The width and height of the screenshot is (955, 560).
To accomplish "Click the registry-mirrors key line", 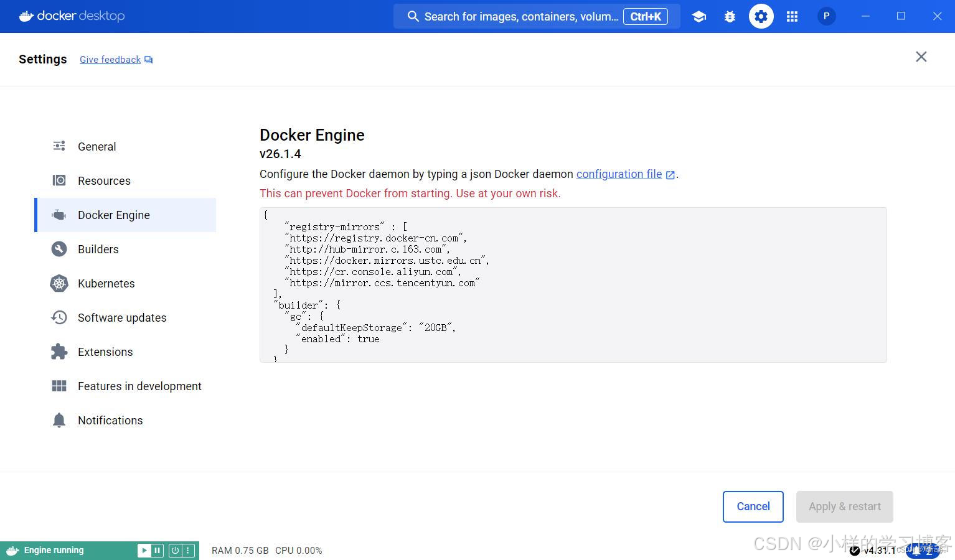I will point(346,226).
